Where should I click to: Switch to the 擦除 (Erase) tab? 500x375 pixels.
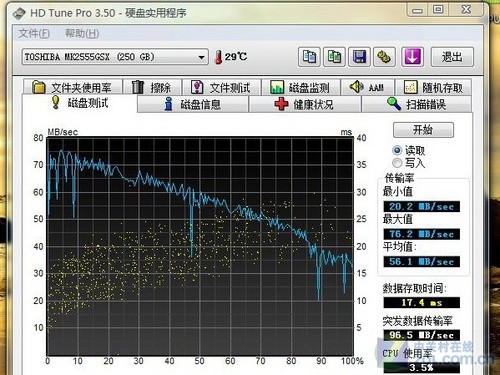click(152, 87)
